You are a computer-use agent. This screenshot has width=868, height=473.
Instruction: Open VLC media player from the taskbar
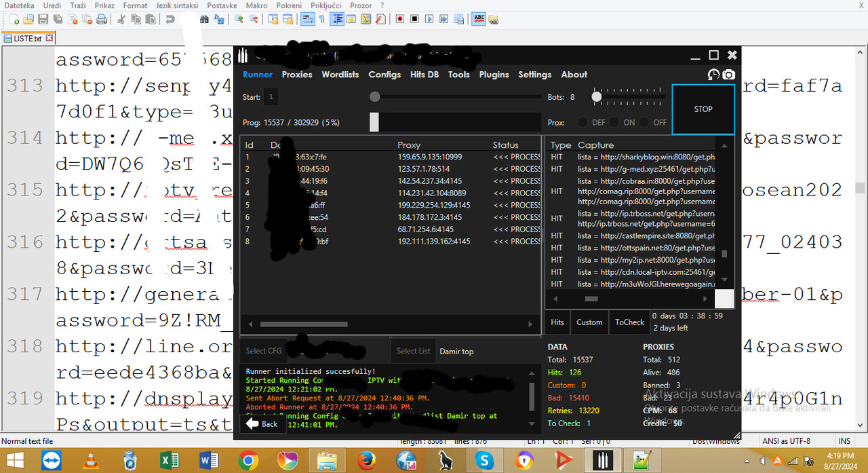[x=90, y=461]
